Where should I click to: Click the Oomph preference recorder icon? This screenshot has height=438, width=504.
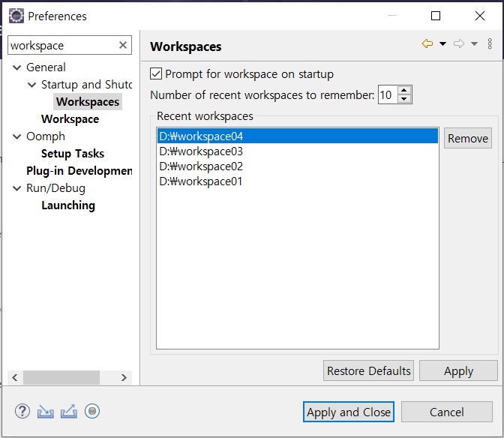(x=92, y=411)
